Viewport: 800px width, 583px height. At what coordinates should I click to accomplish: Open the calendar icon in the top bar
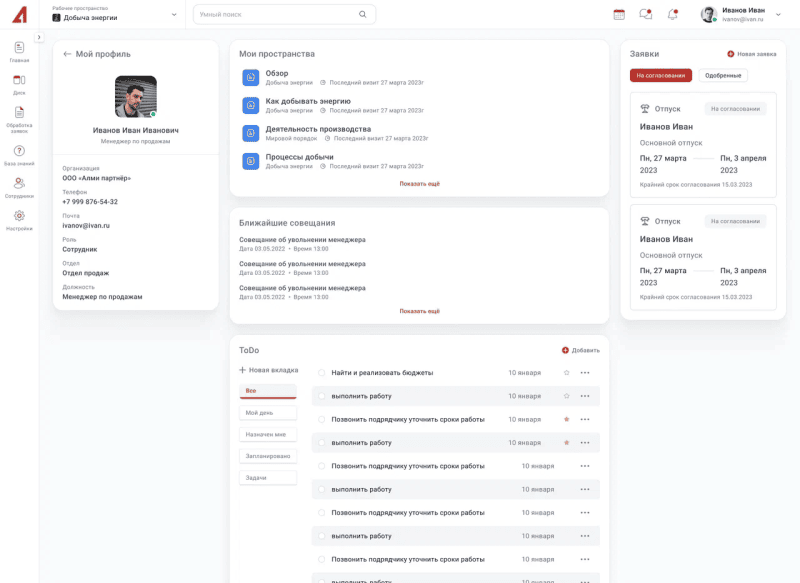[619, 14]
